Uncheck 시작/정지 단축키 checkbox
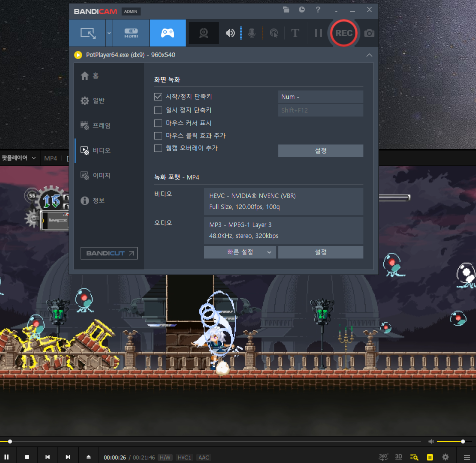This screenshot has width=476, height=463. [158, 96]
